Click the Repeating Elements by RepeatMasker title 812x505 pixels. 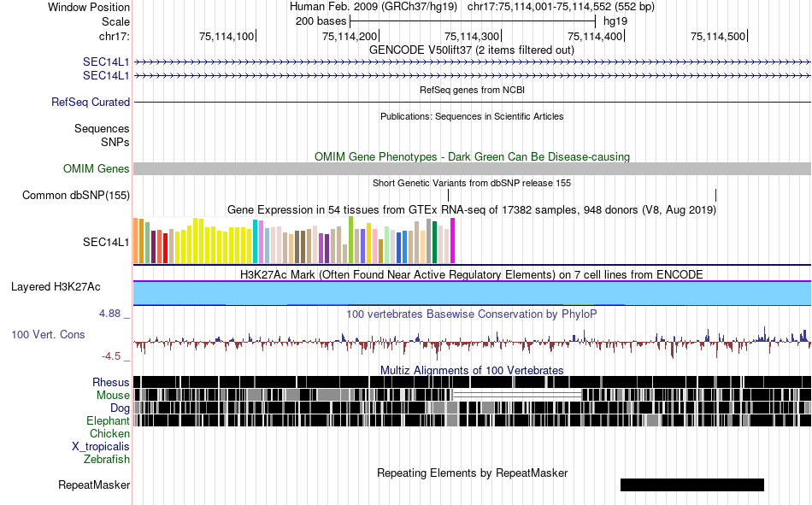(x=473, y=473)
